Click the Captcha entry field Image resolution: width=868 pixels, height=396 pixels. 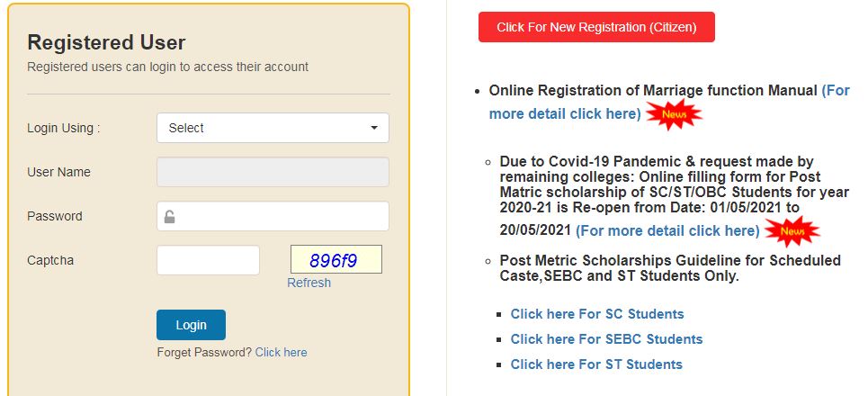[x=208, y=260]
